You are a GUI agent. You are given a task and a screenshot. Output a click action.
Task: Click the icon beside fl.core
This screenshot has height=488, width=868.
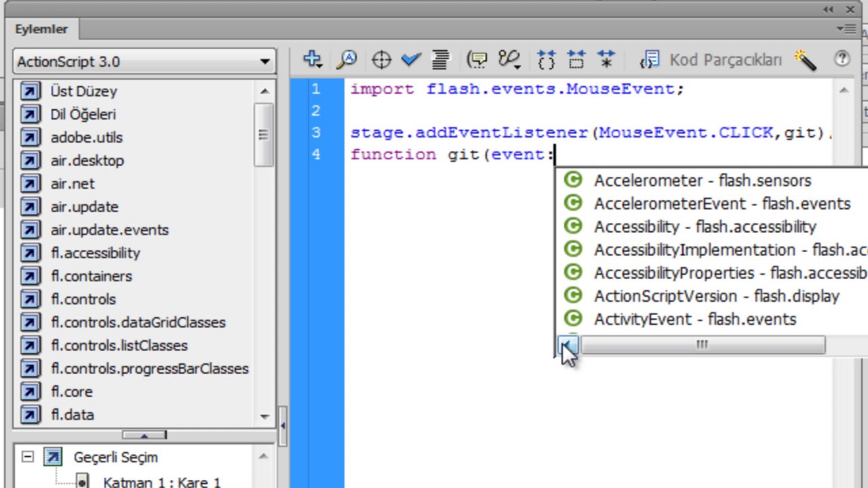click(30, 391)
